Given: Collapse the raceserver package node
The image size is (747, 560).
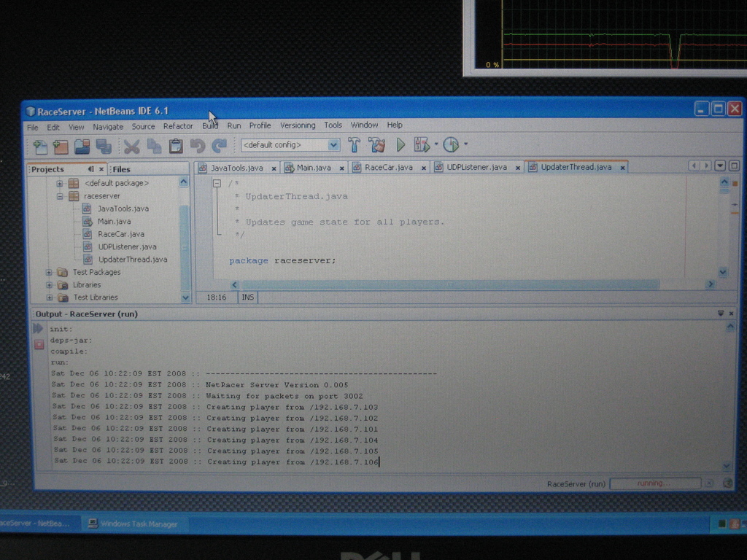Looking at the screenshot, I should [60, 196].
